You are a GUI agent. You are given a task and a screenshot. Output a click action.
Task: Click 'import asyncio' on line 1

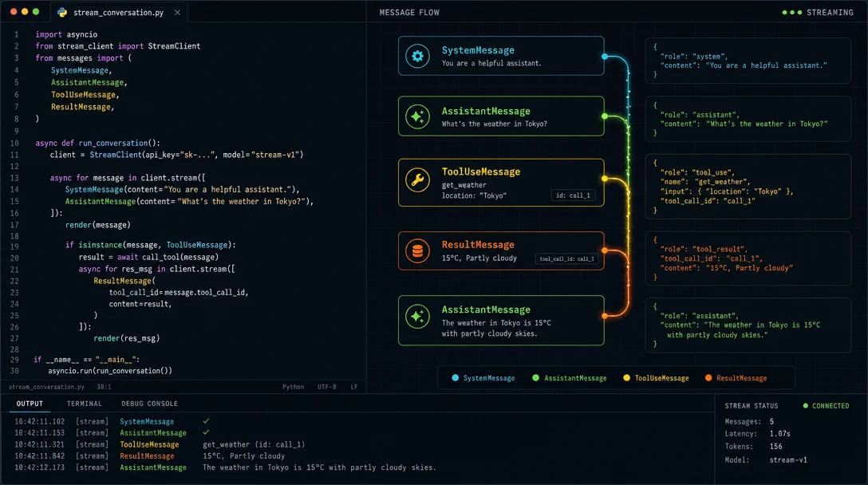pyautogui.click(x=66, y=34)
